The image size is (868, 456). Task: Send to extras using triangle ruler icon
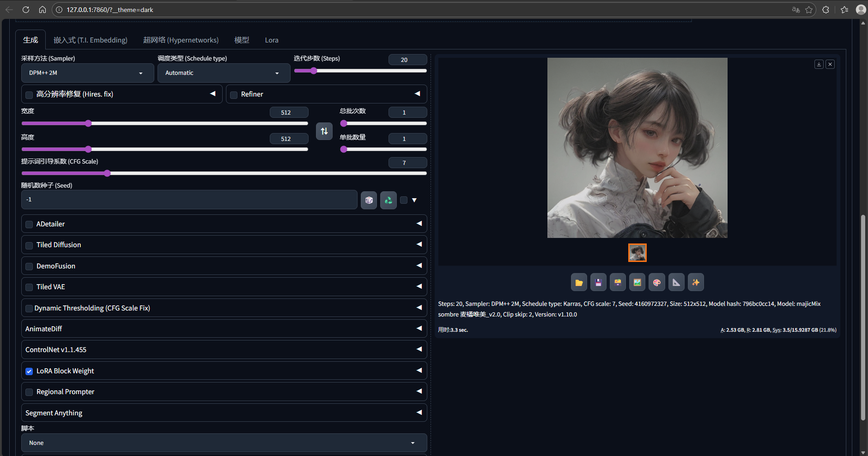click(676, 282)
